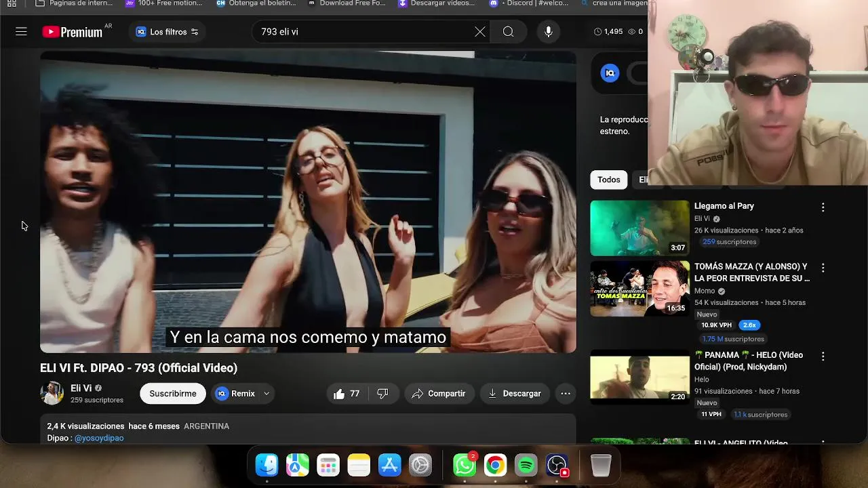Open the TOMÁS MAZZA interview thumbnail

tap(639, 289)
